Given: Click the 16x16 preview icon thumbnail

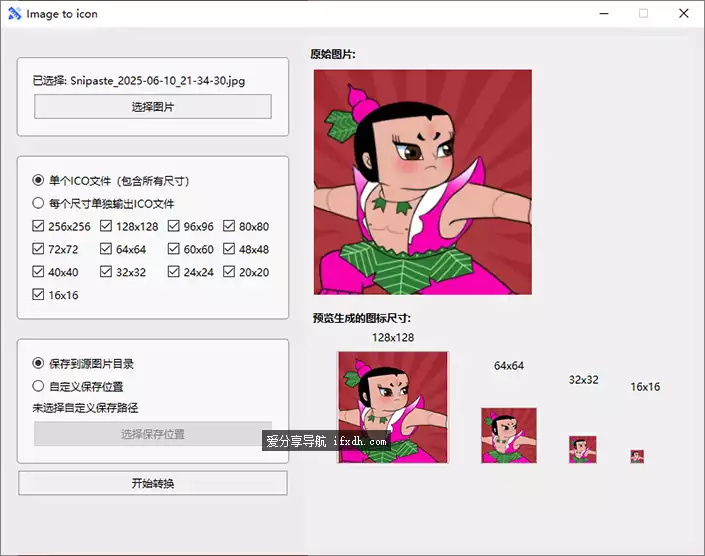Looking at the screenshot, I should [637, 456].
